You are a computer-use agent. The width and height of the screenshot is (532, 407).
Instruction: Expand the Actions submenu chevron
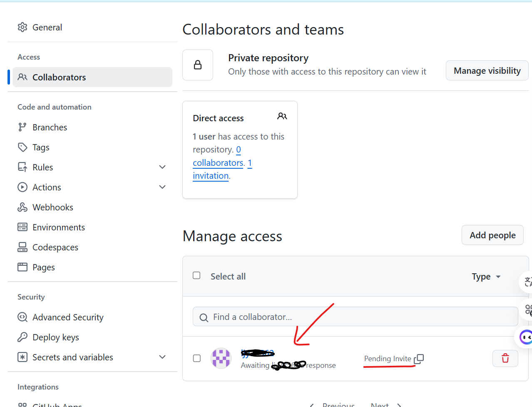pyautogui.click(x=162, y=187)
